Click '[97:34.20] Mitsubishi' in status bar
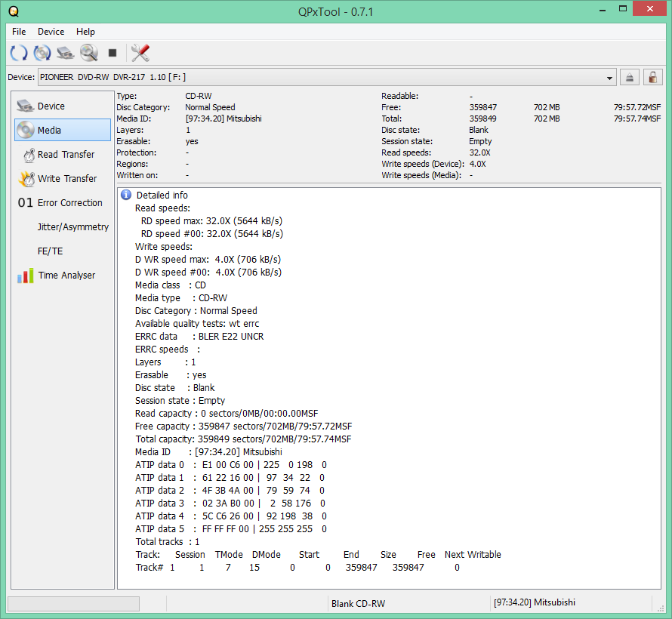The image size is (672, 619). pos(535,602)
